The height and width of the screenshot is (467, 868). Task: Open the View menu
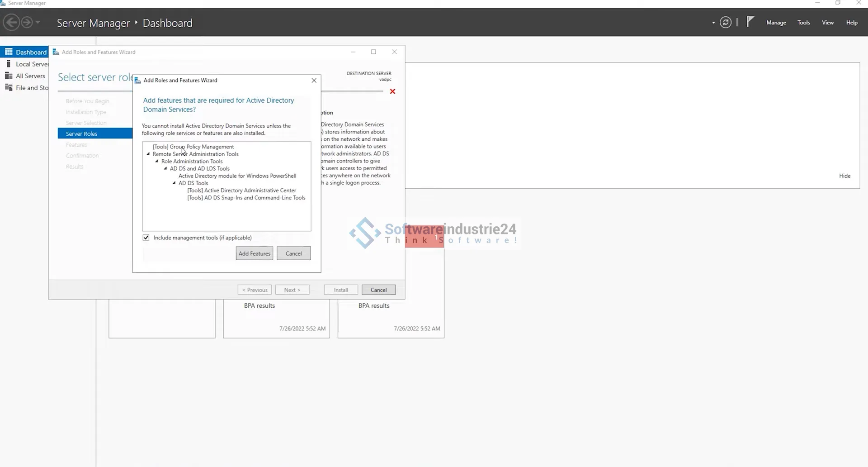coord(827,23)
